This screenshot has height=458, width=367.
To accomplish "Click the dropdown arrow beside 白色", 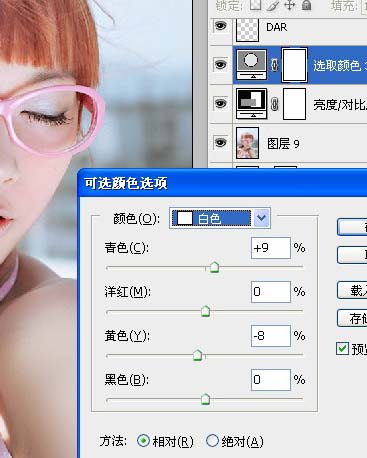I will coord(262,218).
